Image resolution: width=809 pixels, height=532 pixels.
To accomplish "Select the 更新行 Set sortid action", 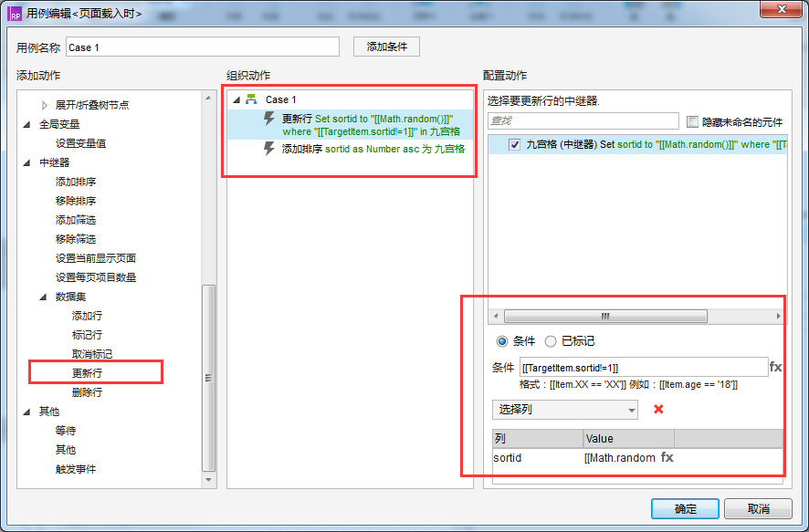I will point(351,125).
